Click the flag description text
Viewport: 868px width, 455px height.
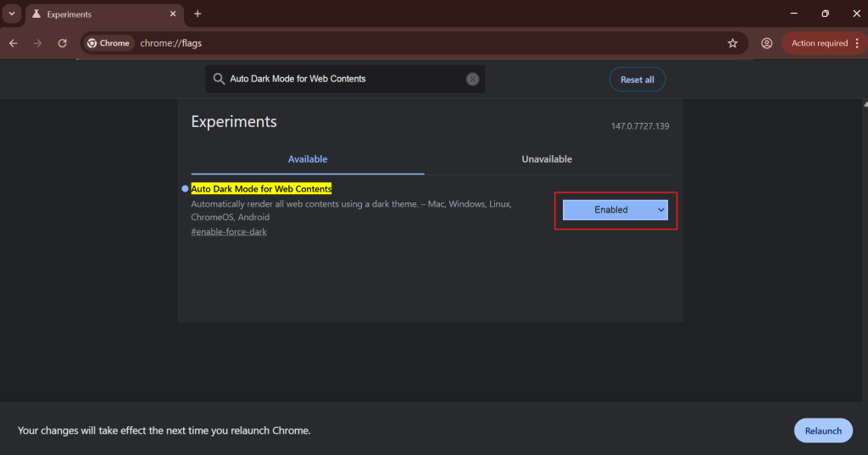point(352,210)
